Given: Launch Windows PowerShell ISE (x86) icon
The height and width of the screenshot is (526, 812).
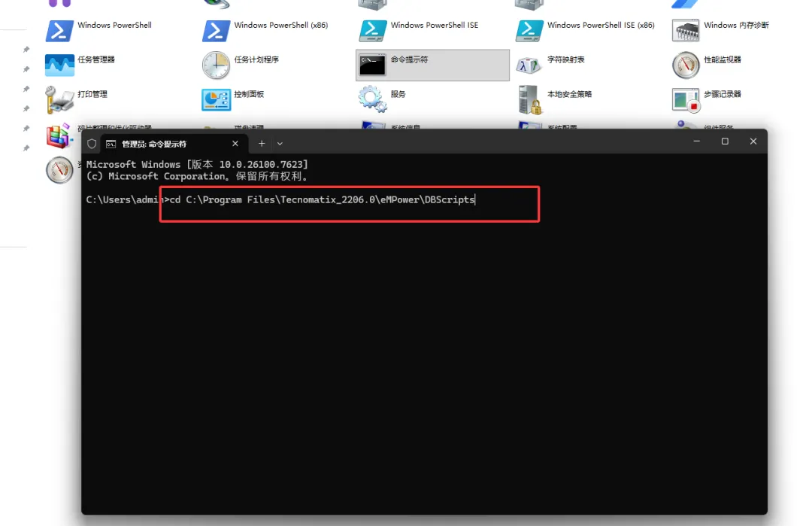Looking at the screenshot, I should click(529, 31).
